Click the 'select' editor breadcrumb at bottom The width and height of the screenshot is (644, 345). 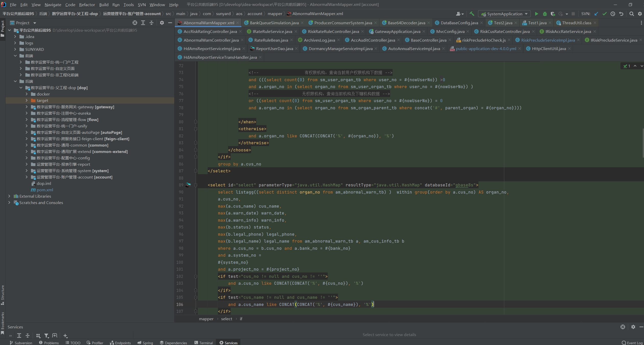(227, 319)
